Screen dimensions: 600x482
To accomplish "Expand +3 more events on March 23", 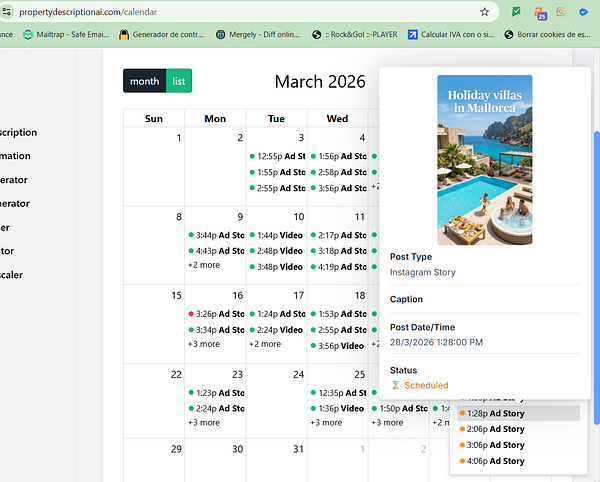I will point(204,423).
